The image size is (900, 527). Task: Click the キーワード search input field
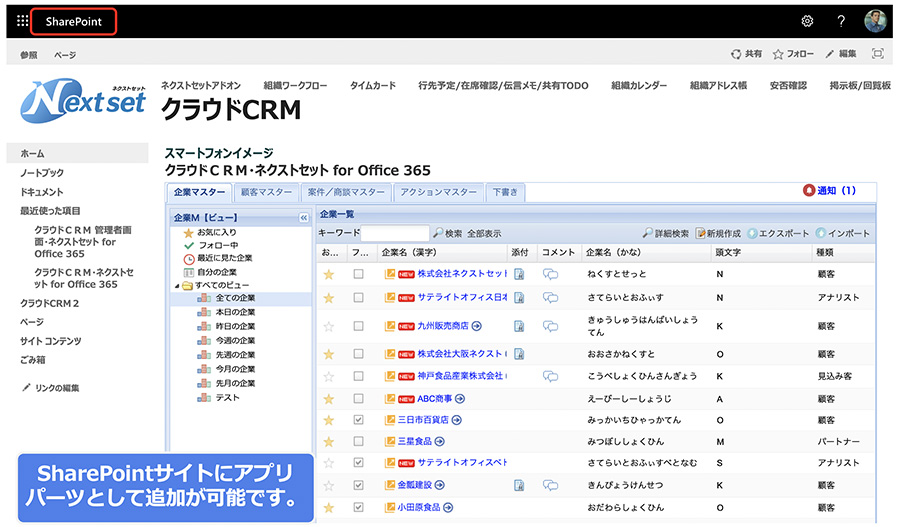point(394,233)
